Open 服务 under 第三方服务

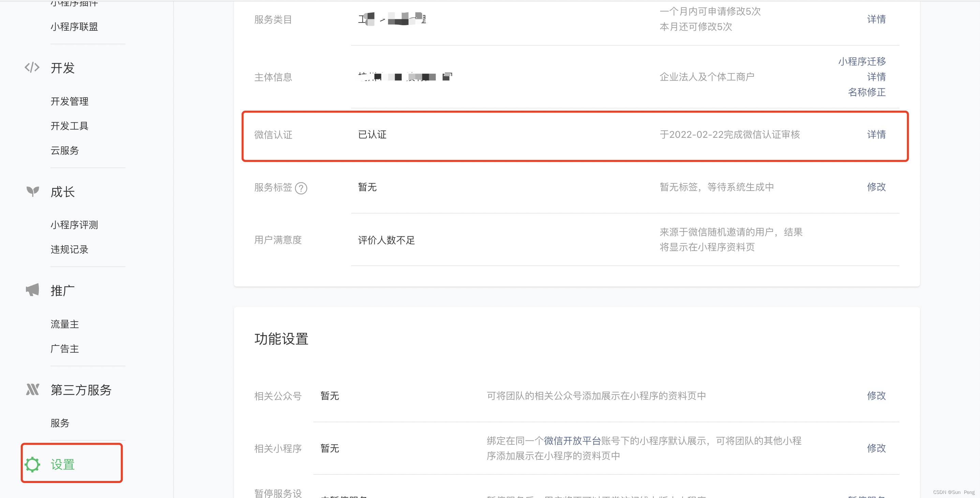[59, 422]
